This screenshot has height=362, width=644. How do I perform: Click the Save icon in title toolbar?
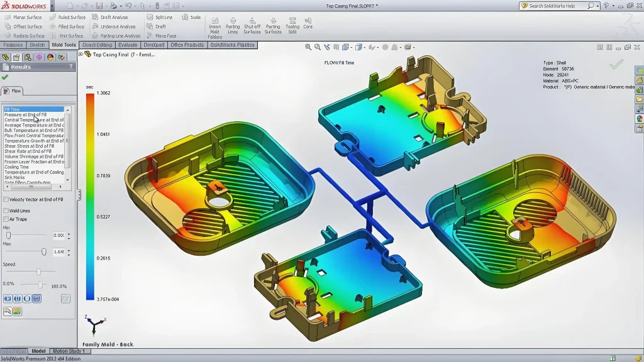pyautogui.click(x=99, y=6)
